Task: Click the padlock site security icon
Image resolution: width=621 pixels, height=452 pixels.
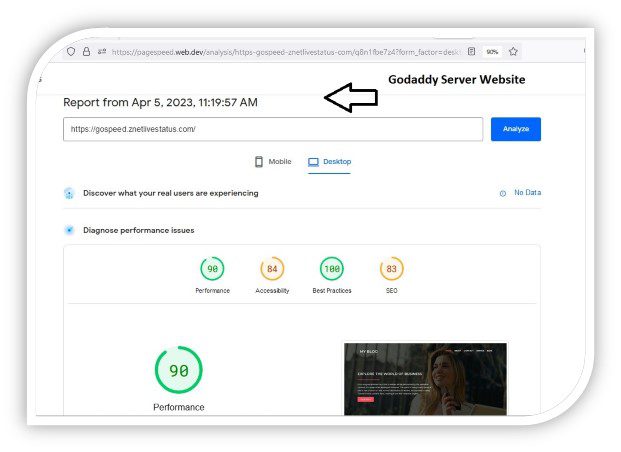Action: [86, 52]
